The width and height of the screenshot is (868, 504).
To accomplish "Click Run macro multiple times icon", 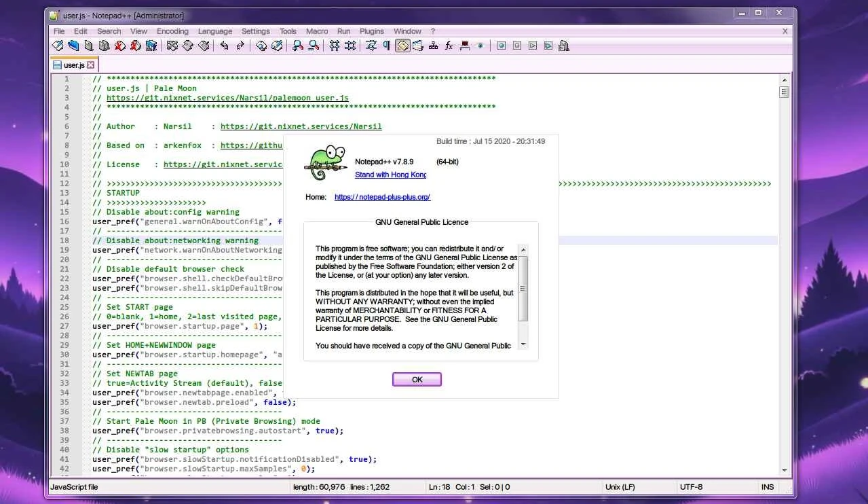I will [x=548, y=46].
